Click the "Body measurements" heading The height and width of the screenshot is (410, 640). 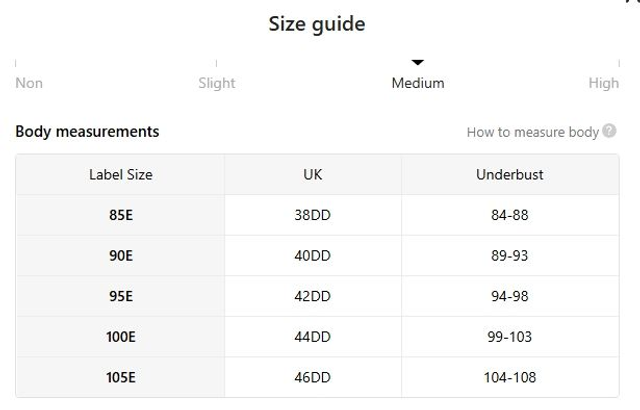click(x=87, y=132)
